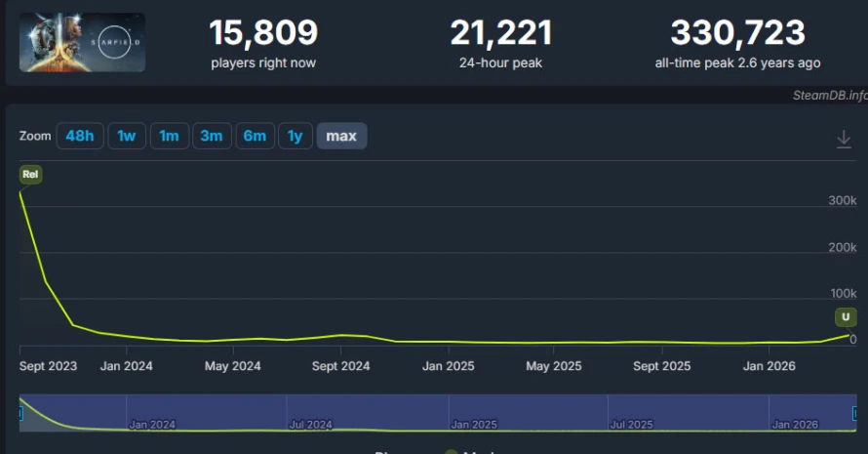The width and height of the screenshot is (868, 454).
Task: Click the 330,723 all-time peak figure
Action: (x=738, y=32)
